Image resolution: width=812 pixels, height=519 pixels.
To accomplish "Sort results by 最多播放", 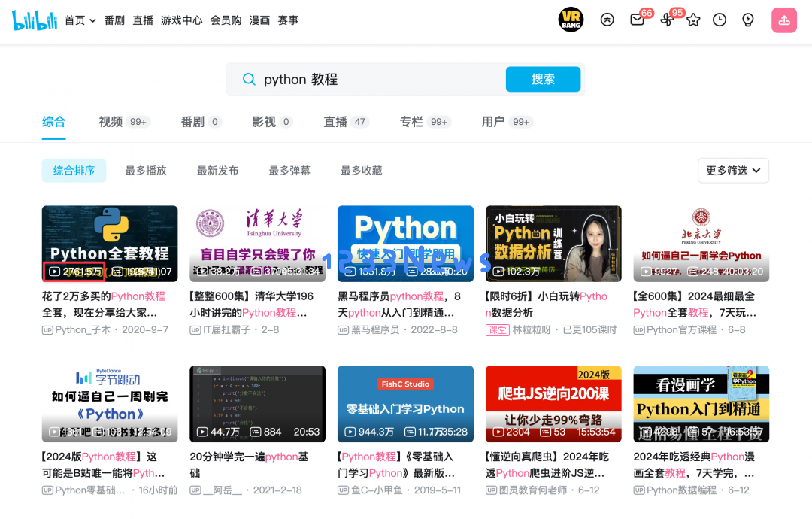I will pyautogui.click(x=146, y=171).
